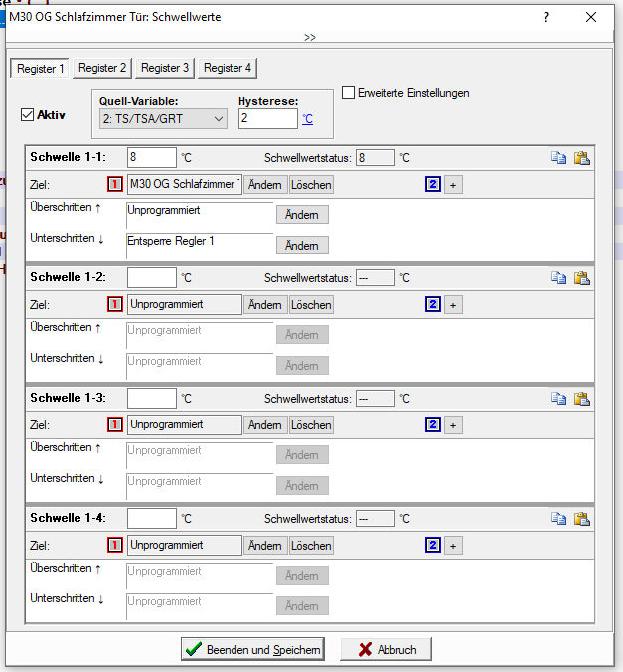Click Ändern next to Entsperre Regler 1
Image resolution: width=623 pixels, height=672 pixels.
301,245
